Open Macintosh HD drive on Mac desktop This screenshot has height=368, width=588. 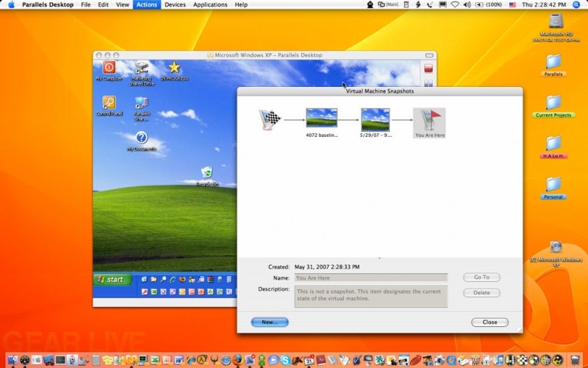click(556, 26)
